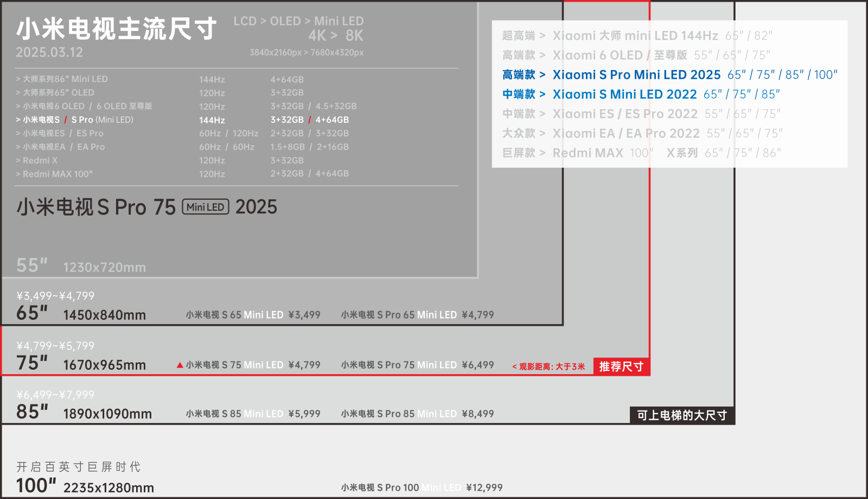Select 小米电视 S Pro 85 Mini LED ¥8,499
Image resolution: width=868 pixels, height=499 pixels.
pos(418,414)
